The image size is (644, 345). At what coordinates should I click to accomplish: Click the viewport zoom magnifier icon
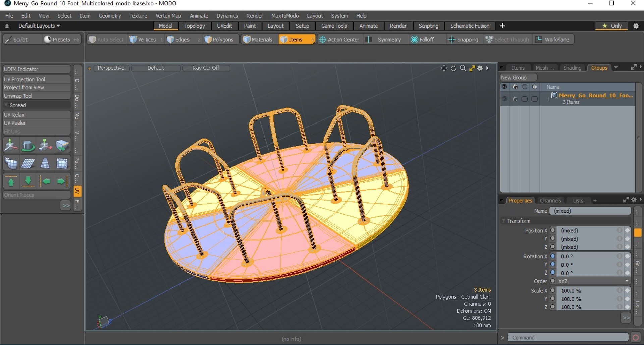(463, 68)
